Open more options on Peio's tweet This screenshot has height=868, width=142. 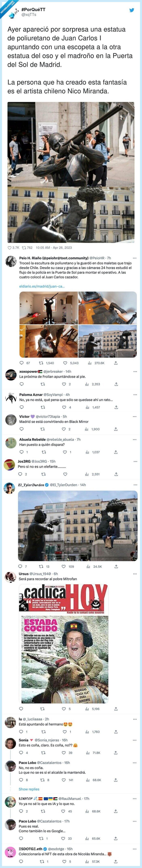pos(135,258)
